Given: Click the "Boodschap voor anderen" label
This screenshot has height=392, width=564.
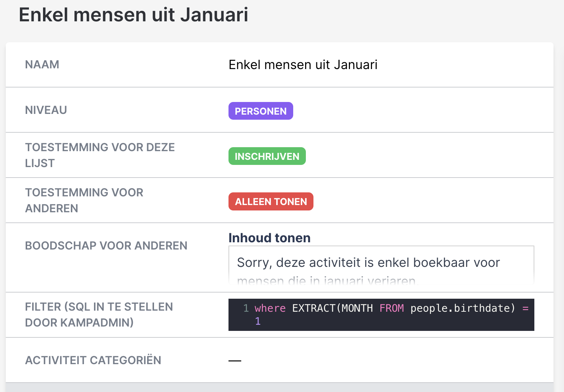Looking at the screenshot, I should (x=106, y=246).
